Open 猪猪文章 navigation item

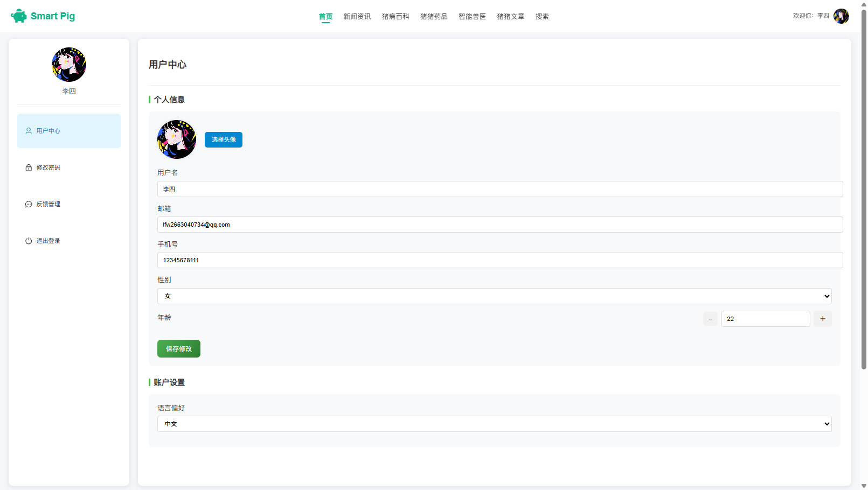pyautogui.click(x=510, y=17)
